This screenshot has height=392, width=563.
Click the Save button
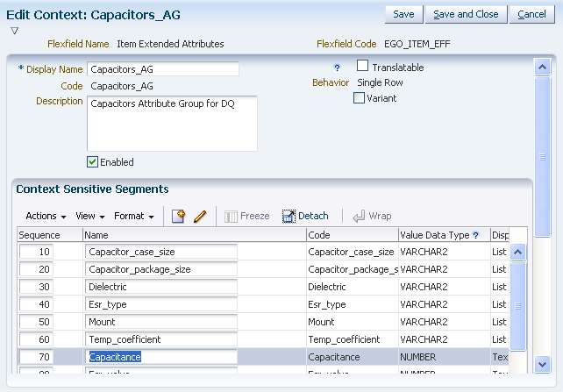[x=404, y=14]
